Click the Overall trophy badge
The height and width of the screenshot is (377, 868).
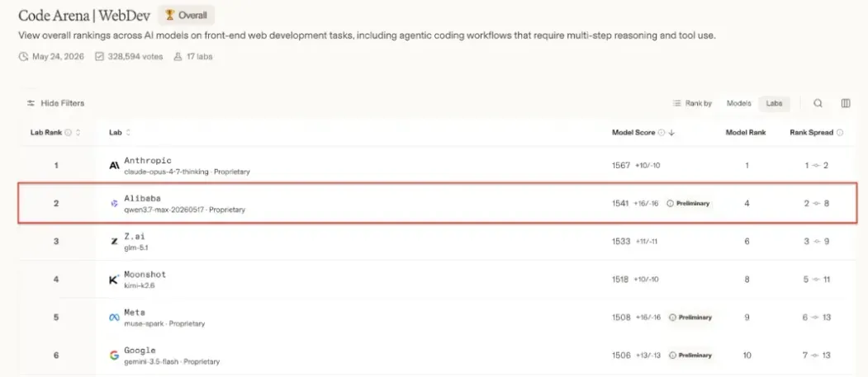pyautogui.click(x=186, y=16)
